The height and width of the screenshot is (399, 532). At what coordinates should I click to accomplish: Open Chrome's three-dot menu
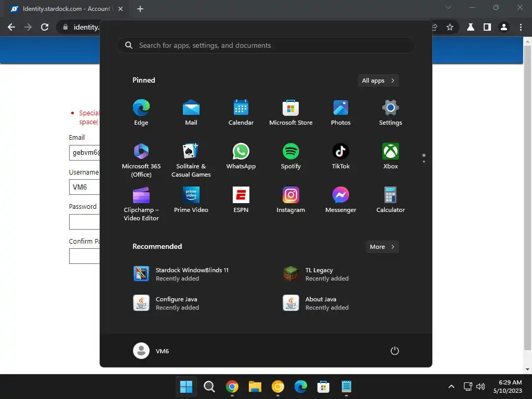coord(521,27)
